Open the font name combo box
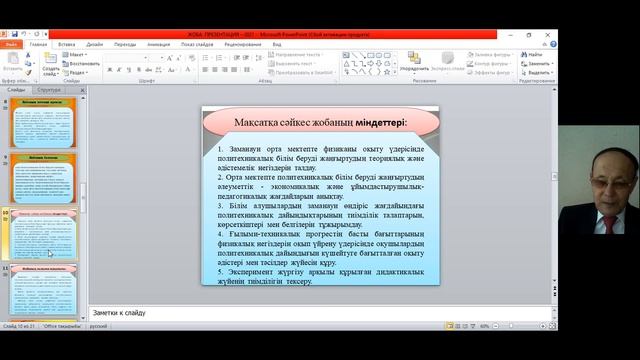 click(x=127, y=58)
